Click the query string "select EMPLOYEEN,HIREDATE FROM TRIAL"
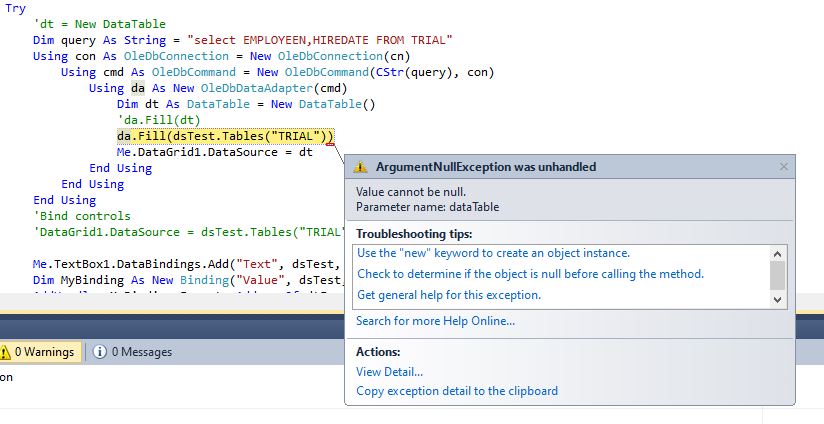This screenshot has width=824, height=424. pos(320,40)
